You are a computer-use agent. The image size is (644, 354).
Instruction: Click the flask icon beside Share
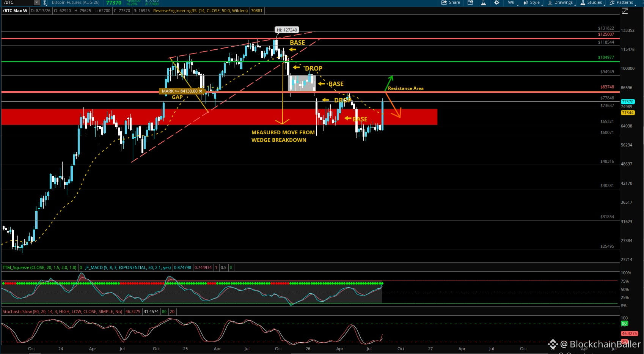click(x=483, y=2)
